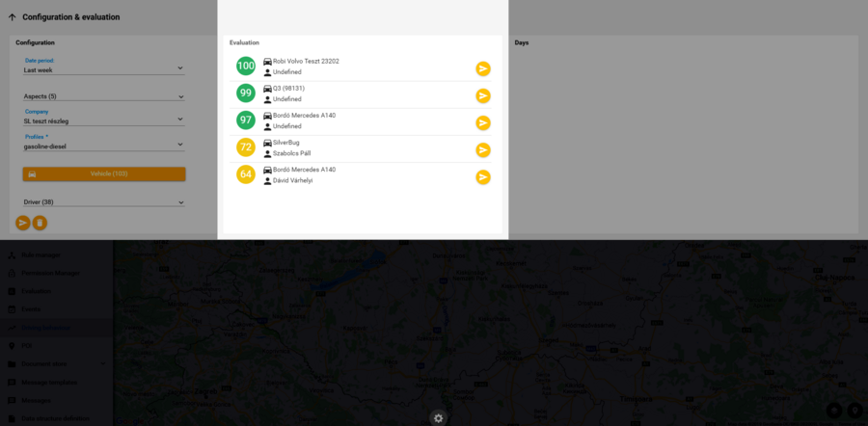Click the Vehicle (103) button
This screenshot has width=868, height=426.
click(x=104, y=173)
